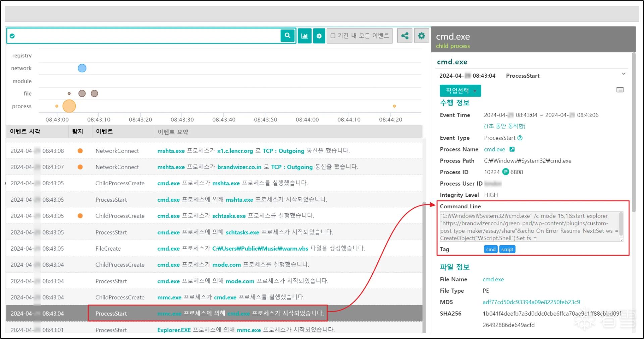The width and height of the screenshot is (644, 339).
Task: Click the 이벤트 요약 column header
Action: 173,132
